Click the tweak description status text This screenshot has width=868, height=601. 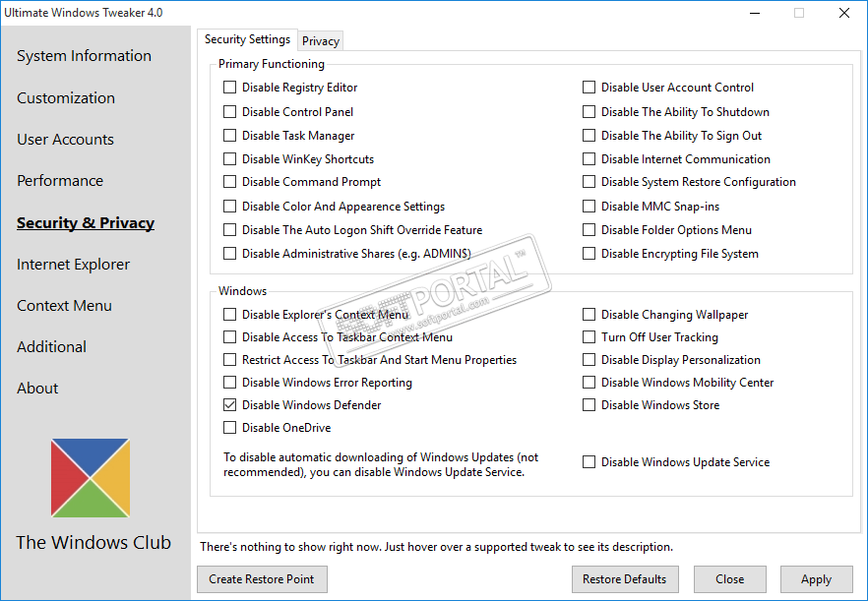click(436, 547)
